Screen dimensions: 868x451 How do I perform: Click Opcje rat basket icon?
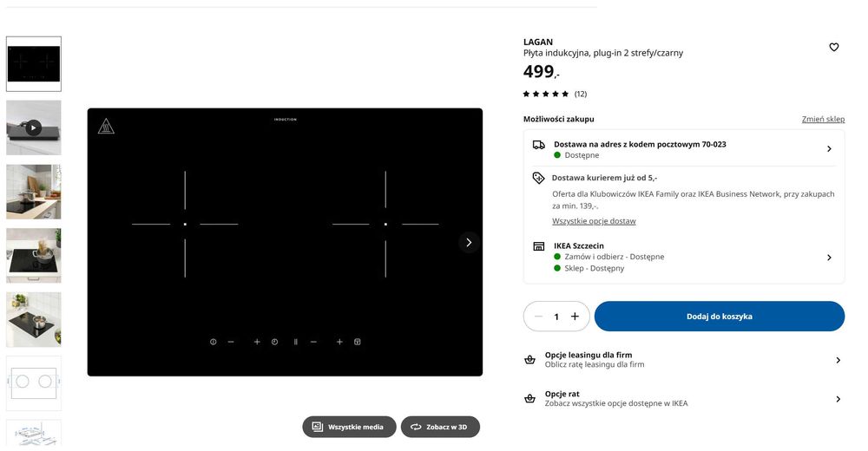tap(529, 399)
